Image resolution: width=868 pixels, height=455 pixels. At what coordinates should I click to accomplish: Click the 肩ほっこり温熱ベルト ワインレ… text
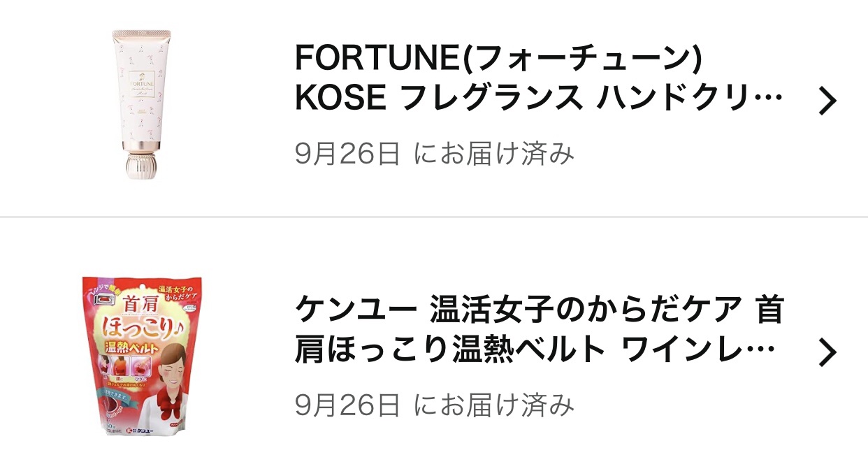535,351
